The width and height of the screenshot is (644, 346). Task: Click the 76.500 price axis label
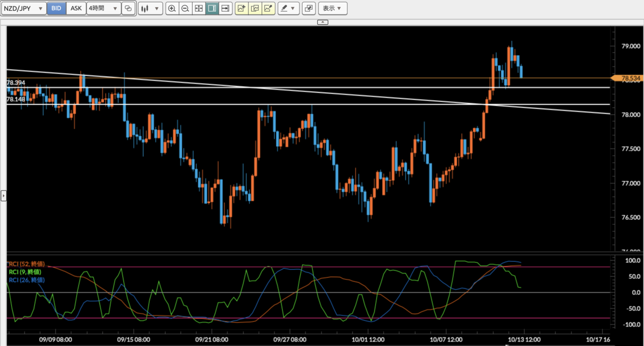(630, 217)
